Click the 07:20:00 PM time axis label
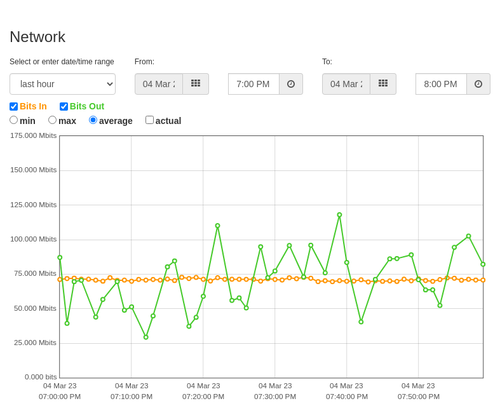Screen dimensions: 500x403 203,397
